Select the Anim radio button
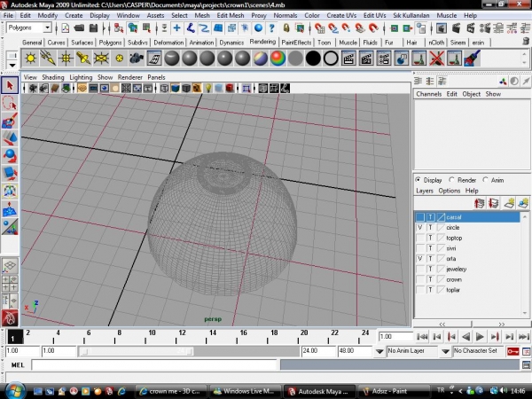This screenshot has width=532, height=399. (485, 179)
